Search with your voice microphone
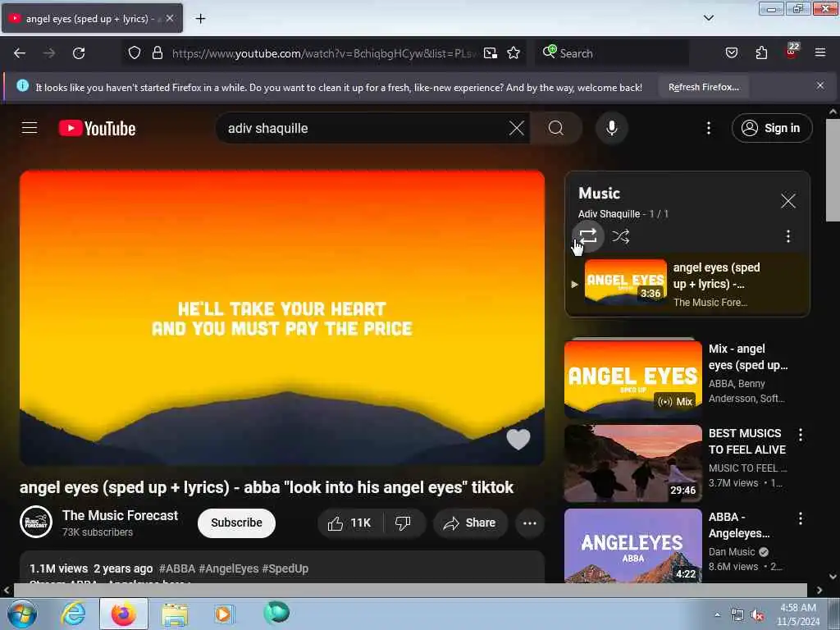 [611, 128]
